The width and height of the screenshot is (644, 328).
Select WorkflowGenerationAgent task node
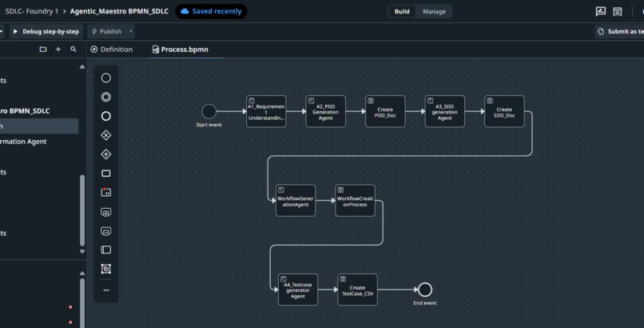tap(296, 201)
